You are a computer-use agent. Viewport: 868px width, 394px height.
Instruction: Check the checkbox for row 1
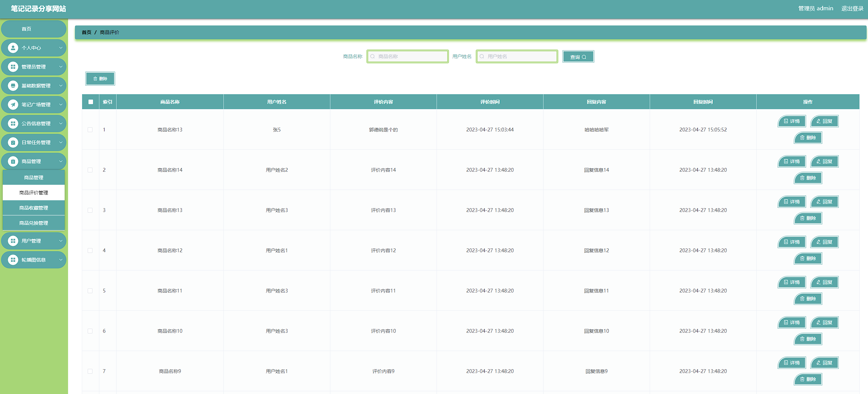pos(90,130)
